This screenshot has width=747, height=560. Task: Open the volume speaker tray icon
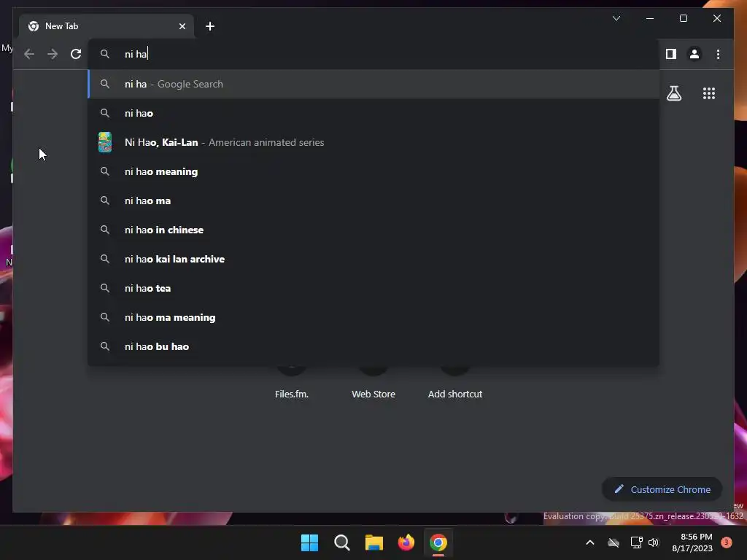[x=654, y=542]
